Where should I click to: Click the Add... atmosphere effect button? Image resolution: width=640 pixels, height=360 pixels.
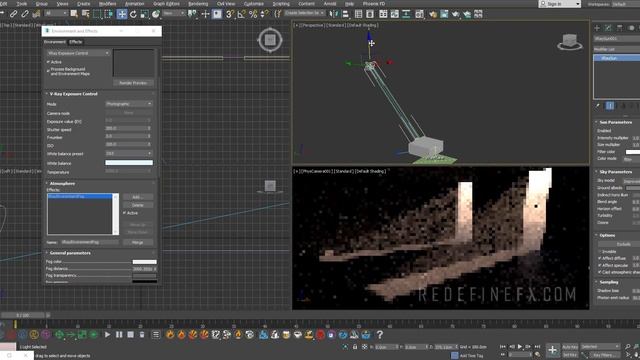coord(137,197)
